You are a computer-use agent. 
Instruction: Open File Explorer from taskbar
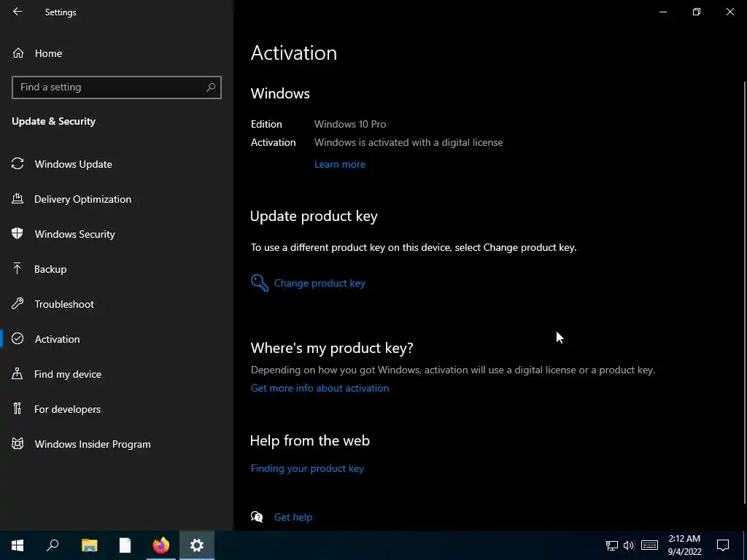[89, 545]
